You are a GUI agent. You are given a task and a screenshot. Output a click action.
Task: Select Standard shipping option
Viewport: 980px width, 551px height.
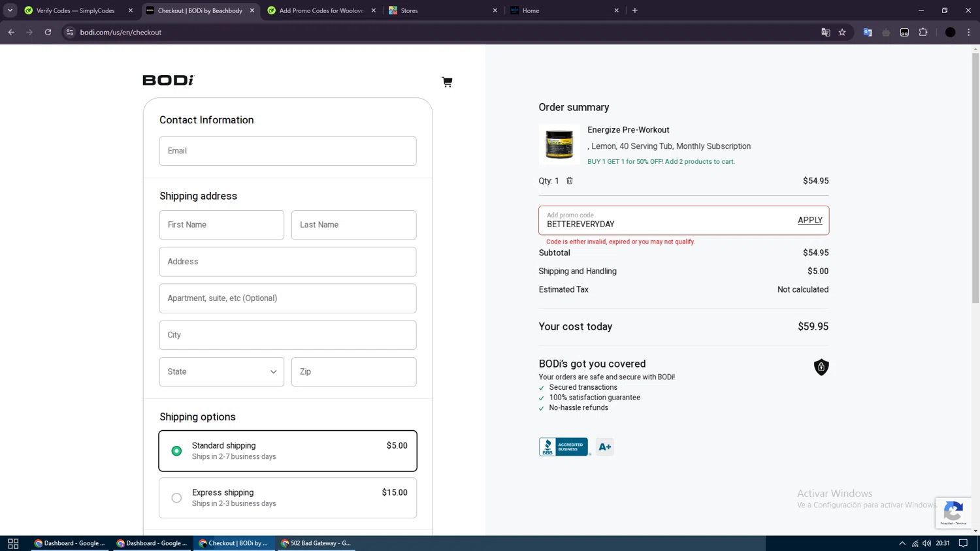[176, 450]
